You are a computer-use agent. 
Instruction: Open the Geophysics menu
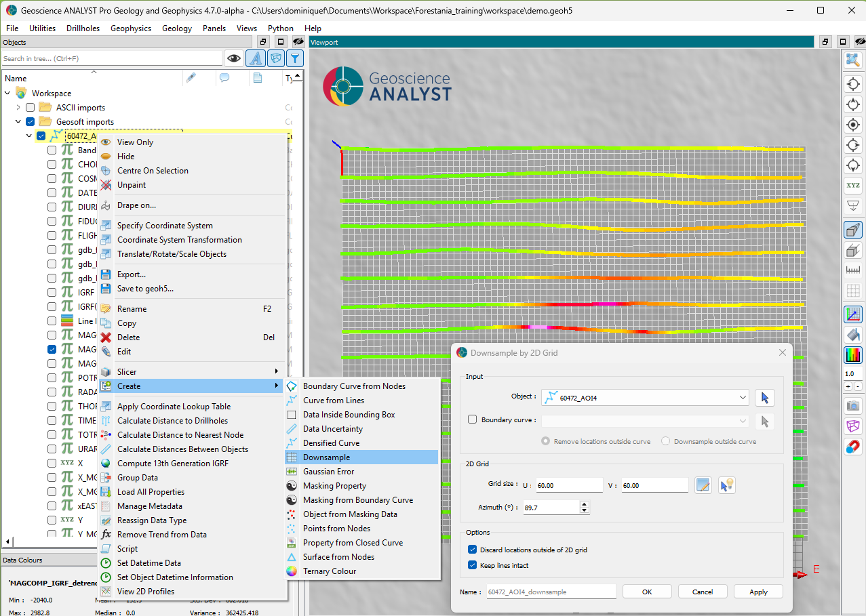131,28
